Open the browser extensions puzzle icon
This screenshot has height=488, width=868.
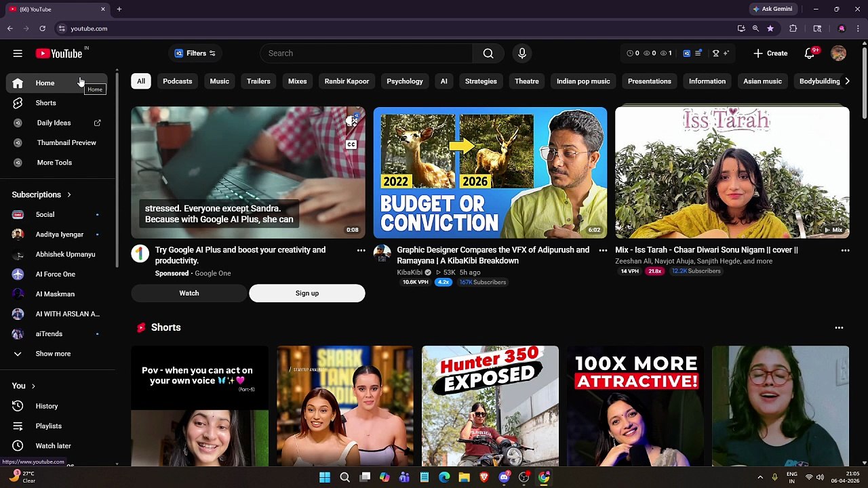pos(793,28)
